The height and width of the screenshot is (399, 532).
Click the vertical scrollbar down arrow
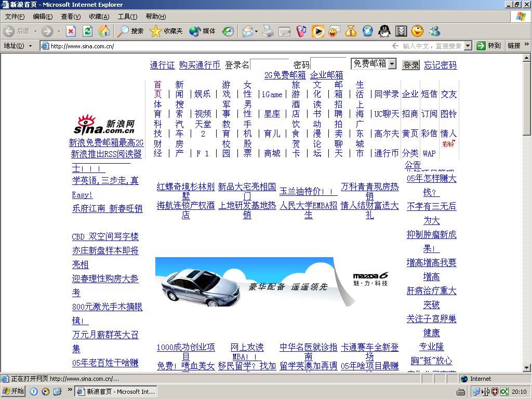pos(527,367)
